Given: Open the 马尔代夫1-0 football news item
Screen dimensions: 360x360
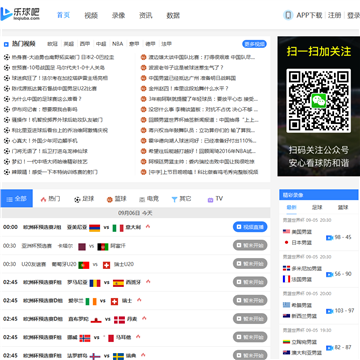Looking at the screenshot, I should click(58, 68).
